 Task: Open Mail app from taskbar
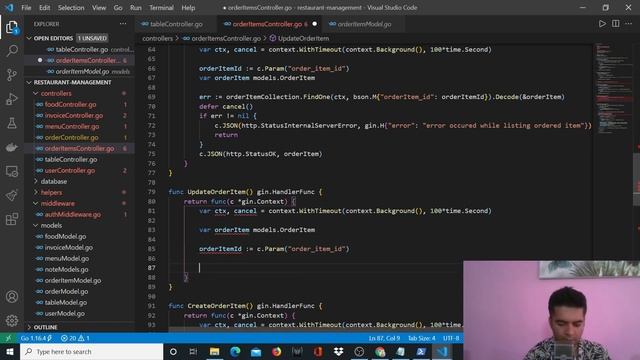[256, 351]
